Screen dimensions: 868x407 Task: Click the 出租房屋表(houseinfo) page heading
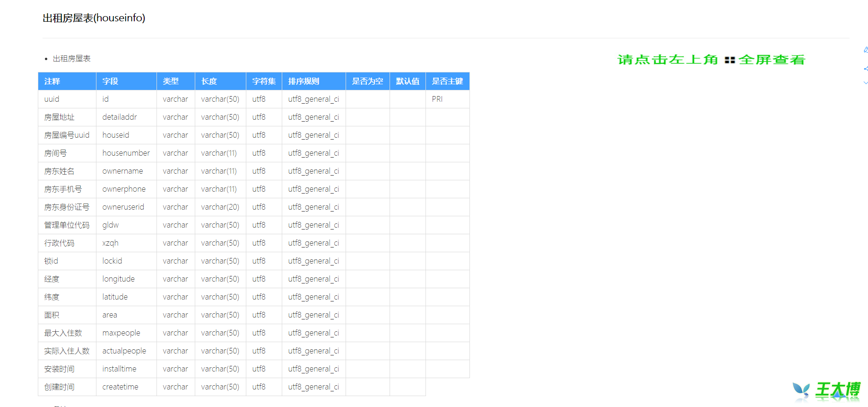tap(94, 18)
